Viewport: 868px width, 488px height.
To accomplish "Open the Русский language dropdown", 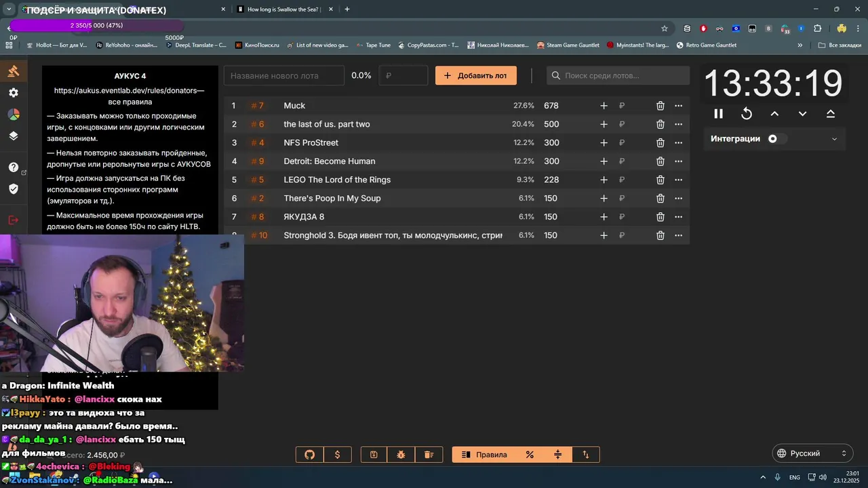I will (813, 453).
